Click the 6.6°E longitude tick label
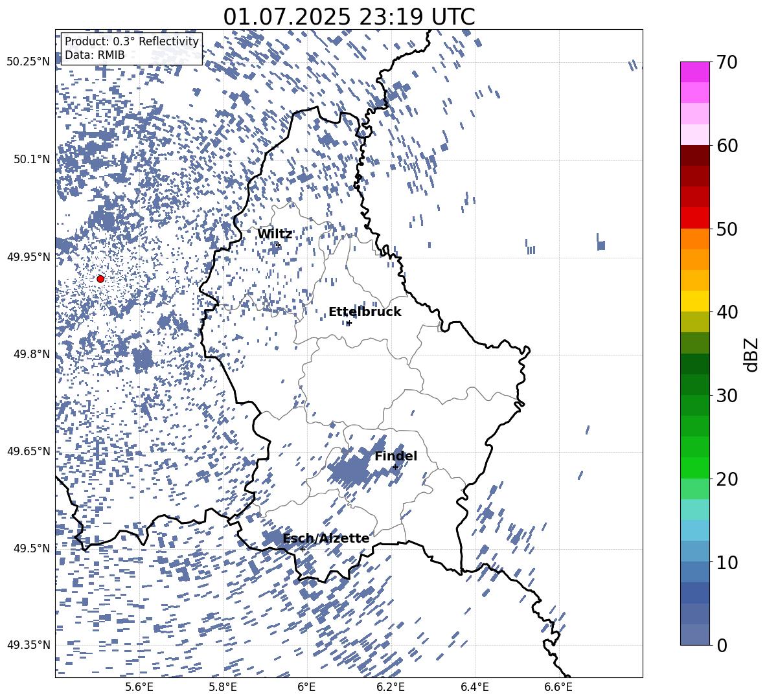767x700 pixels. (558, 687)
